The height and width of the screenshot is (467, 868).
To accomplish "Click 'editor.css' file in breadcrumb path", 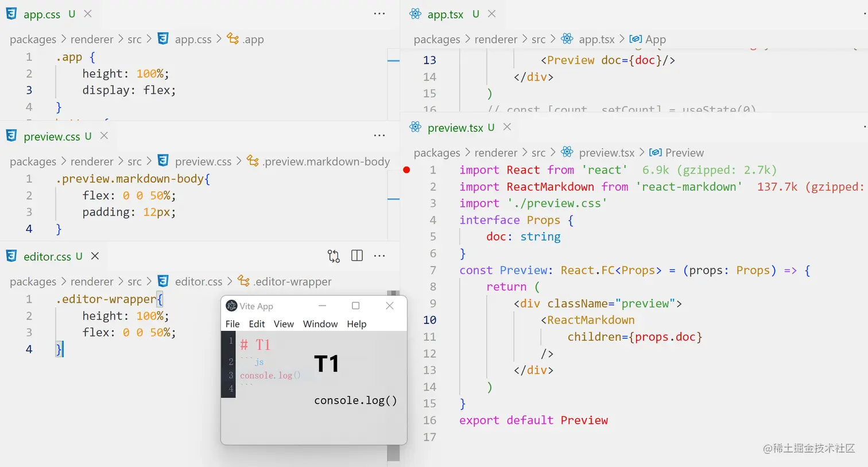I will [x=198, y=282].
